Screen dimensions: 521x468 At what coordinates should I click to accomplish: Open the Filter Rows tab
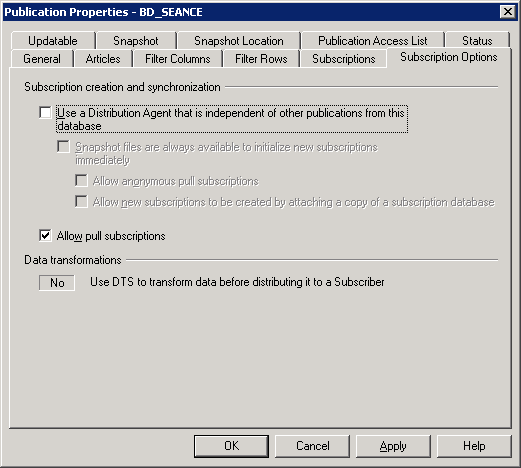click(x=261, y=59)
